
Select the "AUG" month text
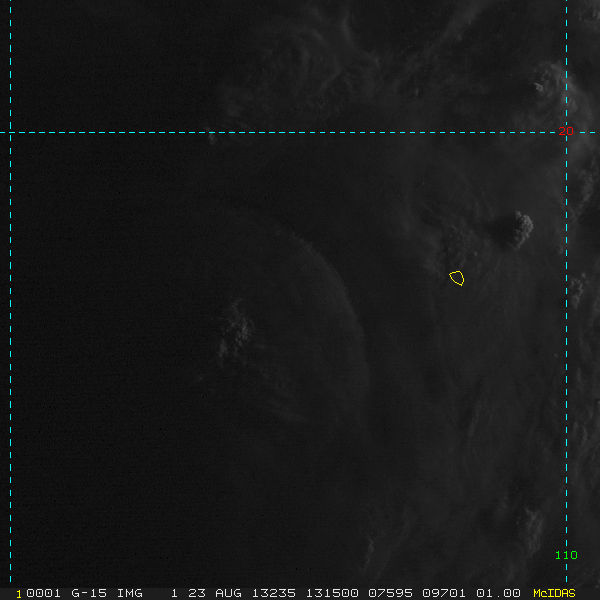point(228,593)
